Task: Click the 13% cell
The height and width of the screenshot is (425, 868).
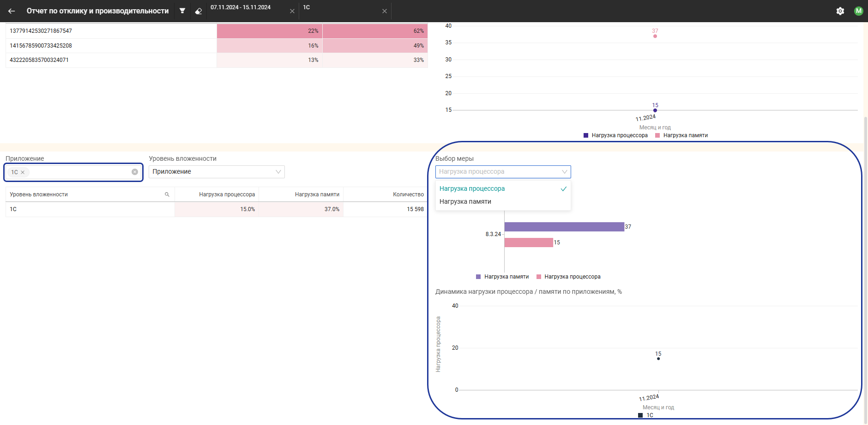Action: tap(270, 60)
